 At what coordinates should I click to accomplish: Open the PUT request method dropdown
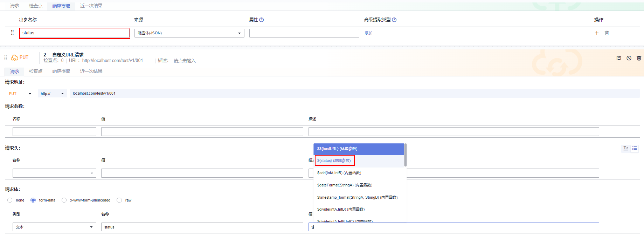[20, 94]
